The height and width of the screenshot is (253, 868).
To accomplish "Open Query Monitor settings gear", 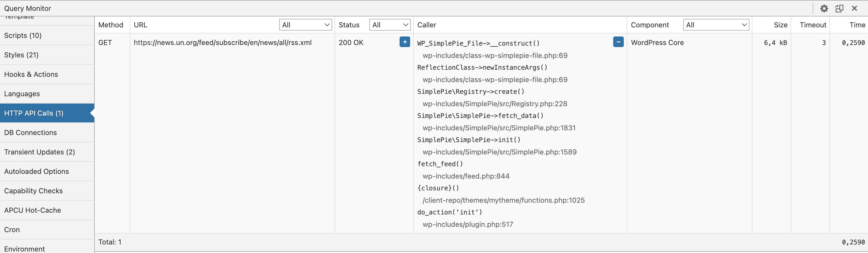I will pos(824,9).
